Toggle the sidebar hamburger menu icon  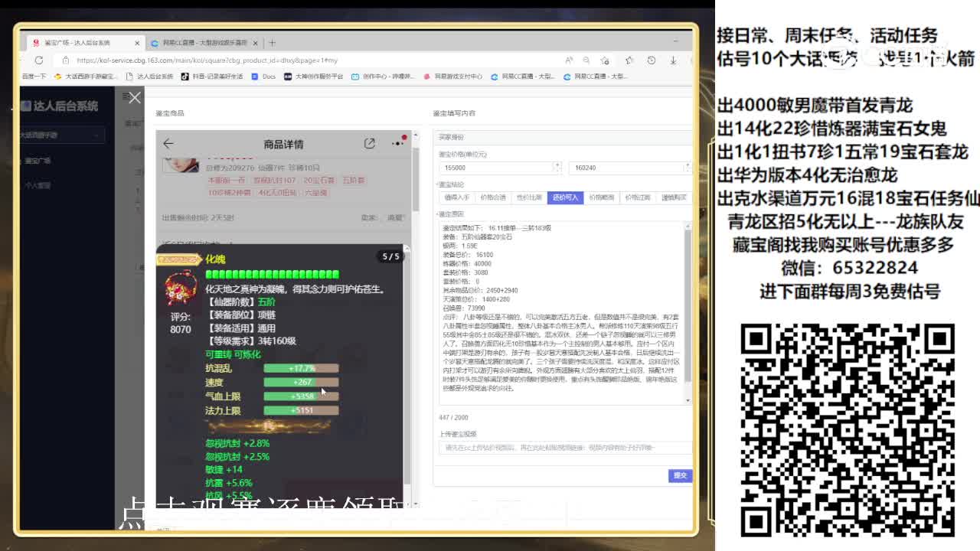click(x=126, y=96)
